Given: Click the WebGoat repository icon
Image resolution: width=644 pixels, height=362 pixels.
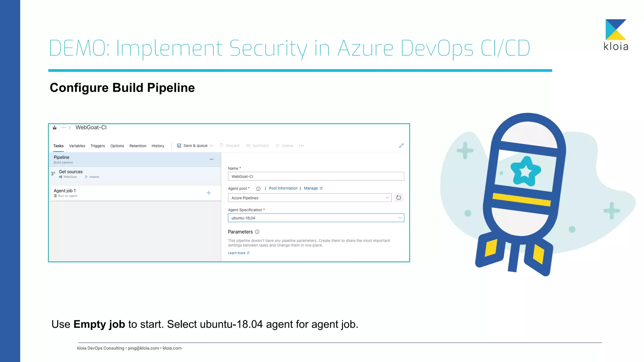Looking at the screenshot, I should click(60, 177).
